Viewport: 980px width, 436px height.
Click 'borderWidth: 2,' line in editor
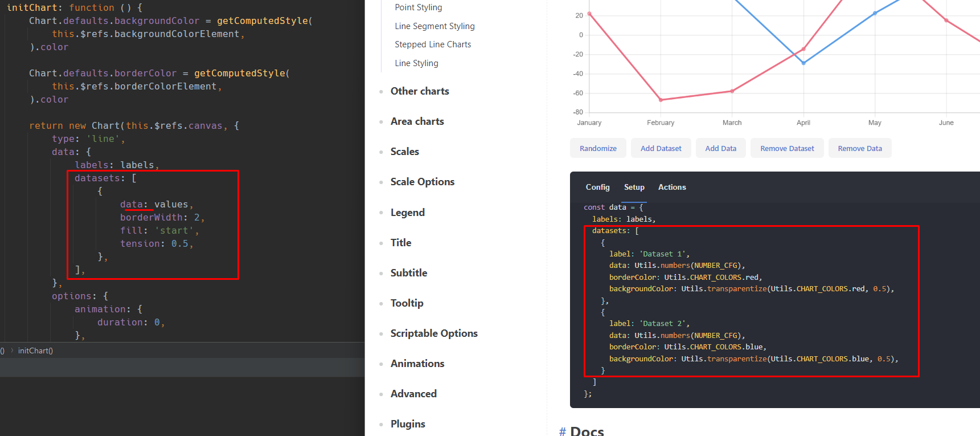(162, 217)
